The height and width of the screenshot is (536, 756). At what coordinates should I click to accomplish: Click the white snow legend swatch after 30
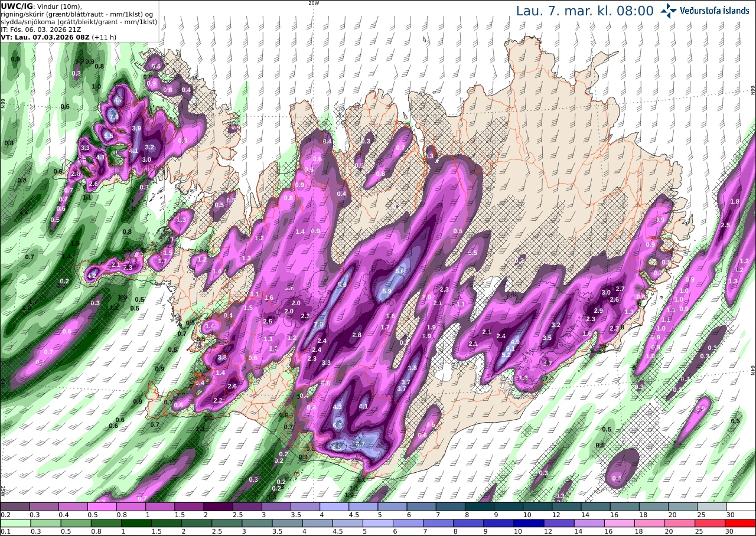(741, 506)
